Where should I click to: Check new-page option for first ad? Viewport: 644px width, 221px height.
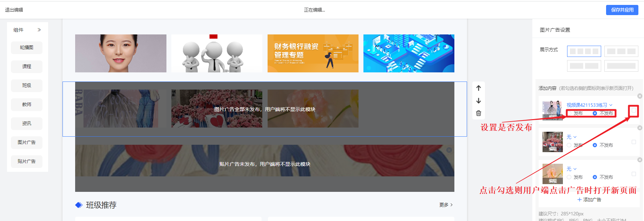pos(634,110)
